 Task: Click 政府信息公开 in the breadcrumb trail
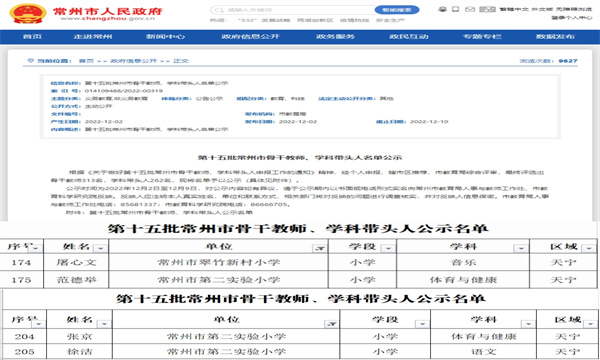[134, 61]
